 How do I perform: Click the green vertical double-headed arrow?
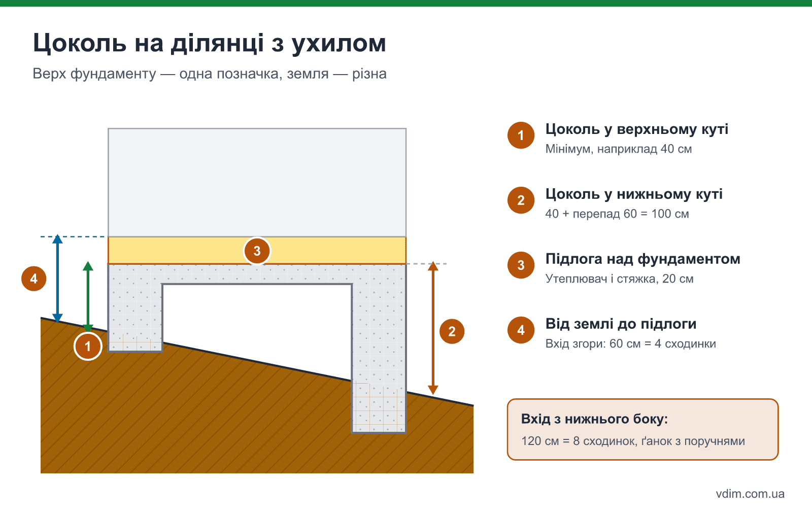pos(88,297)
